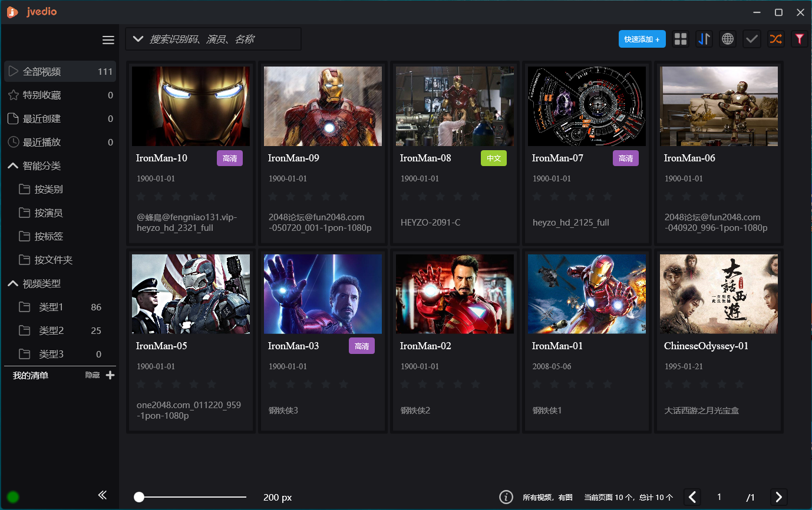Click the jvedio app logo icon
Screen dimensions: 812x510
tap(12, 12)
